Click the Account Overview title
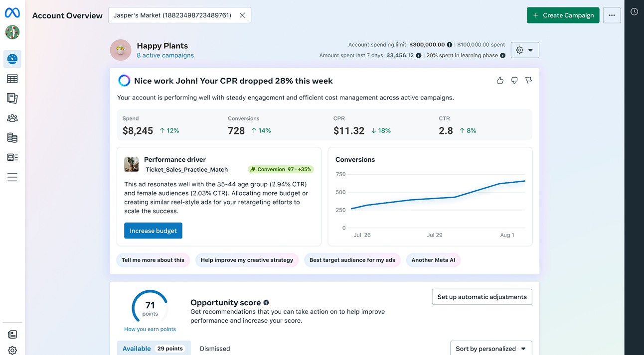Screen dimensions: 644x355 click(x=67, y=15)
